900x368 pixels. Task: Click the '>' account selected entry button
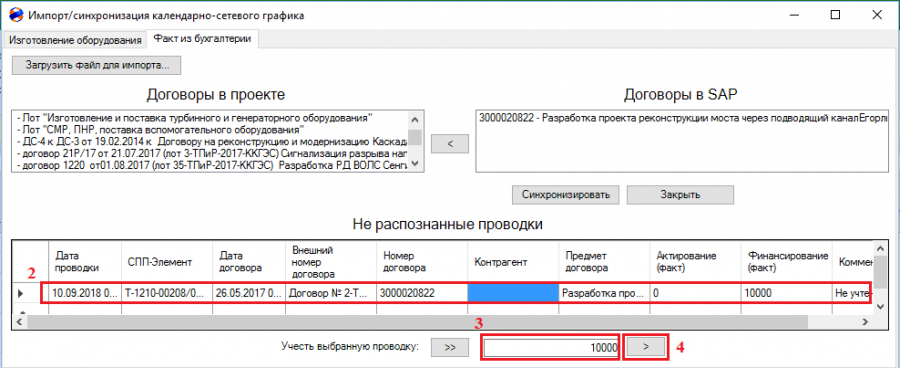click(x=646, y=346)
